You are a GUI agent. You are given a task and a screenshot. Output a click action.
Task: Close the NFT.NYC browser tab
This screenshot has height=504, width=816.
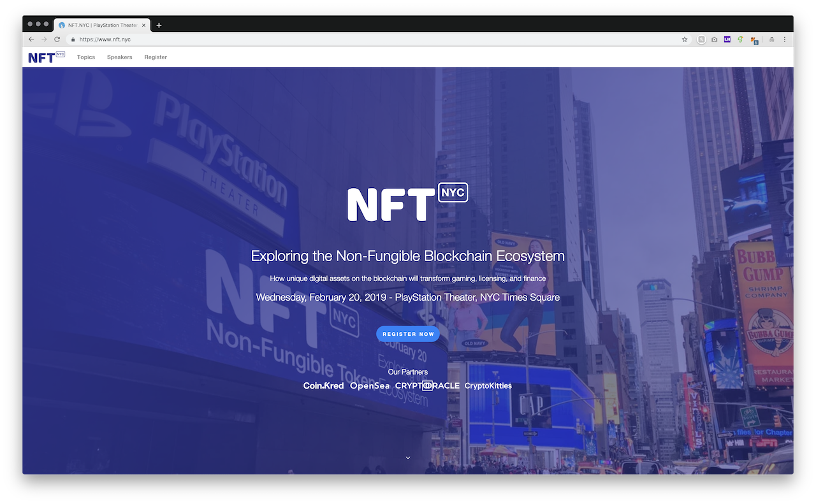click(144, 25)
